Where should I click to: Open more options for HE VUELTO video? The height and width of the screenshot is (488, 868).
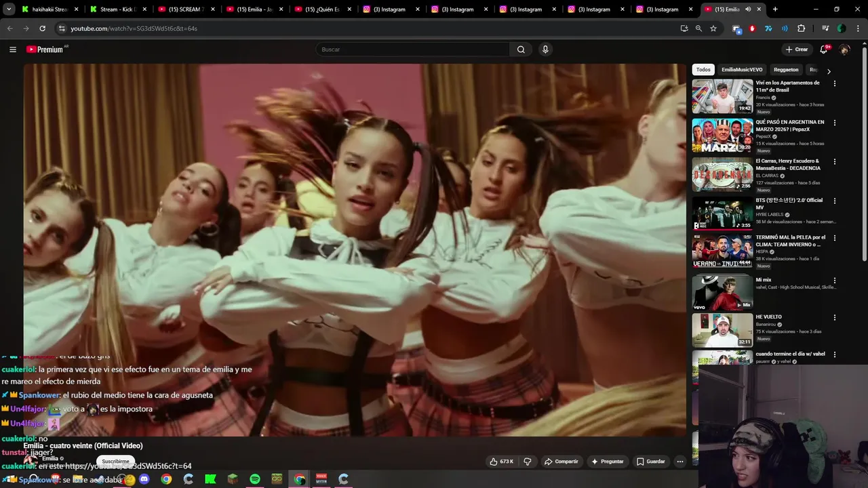pos(834,318)
